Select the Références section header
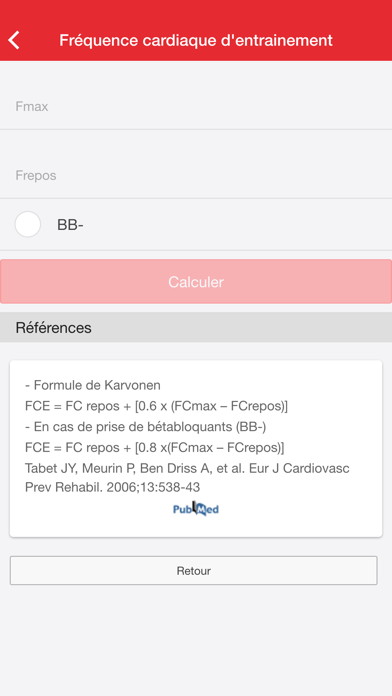The height and width of the screenshot is (696, 392). (196, 328)
